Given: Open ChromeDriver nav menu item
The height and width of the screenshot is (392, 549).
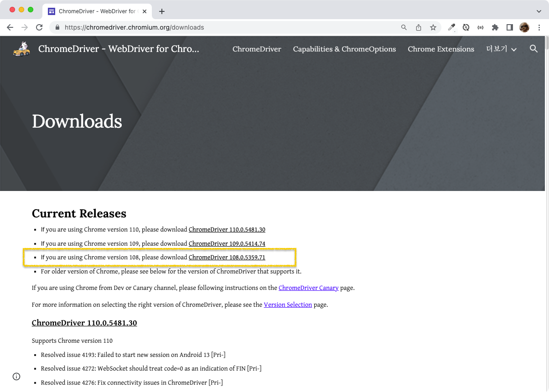Looking at the screenshot, I should [257, 49].
